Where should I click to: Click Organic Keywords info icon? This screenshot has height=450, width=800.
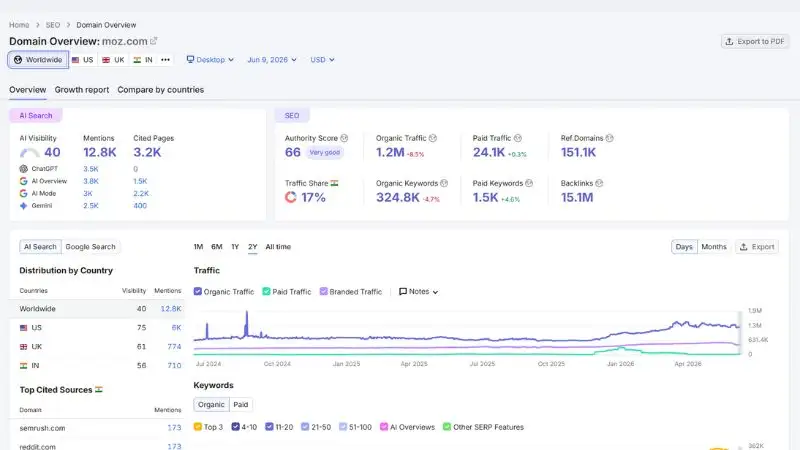click(444, 183)
